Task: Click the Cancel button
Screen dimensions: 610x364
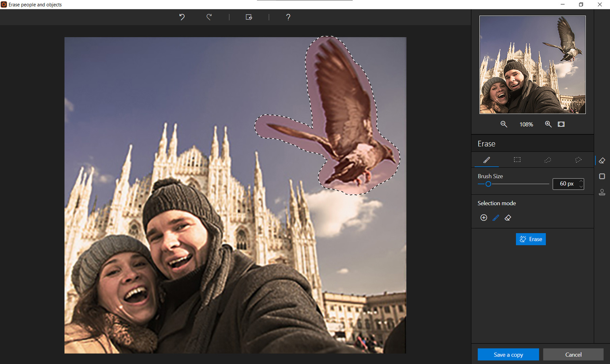Action: 573,355
